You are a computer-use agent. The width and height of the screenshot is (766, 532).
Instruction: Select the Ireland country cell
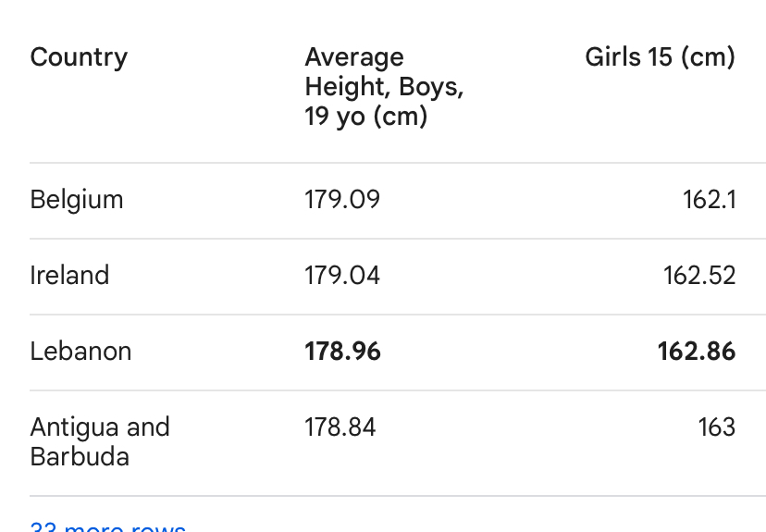pos(69,275)
